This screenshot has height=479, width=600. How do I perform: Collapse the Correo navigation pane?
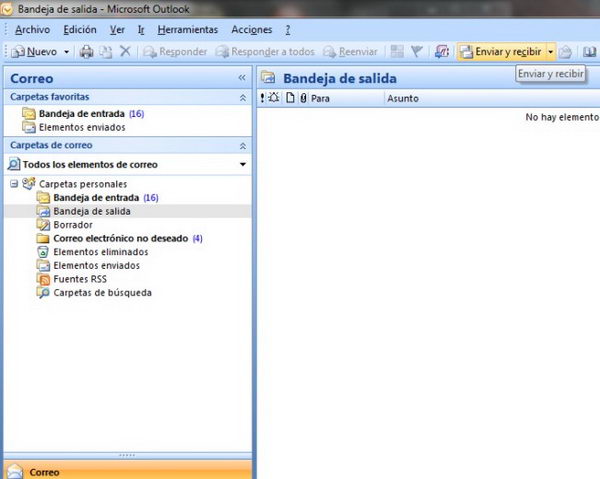pyautogui.click(x=242, y=78)
